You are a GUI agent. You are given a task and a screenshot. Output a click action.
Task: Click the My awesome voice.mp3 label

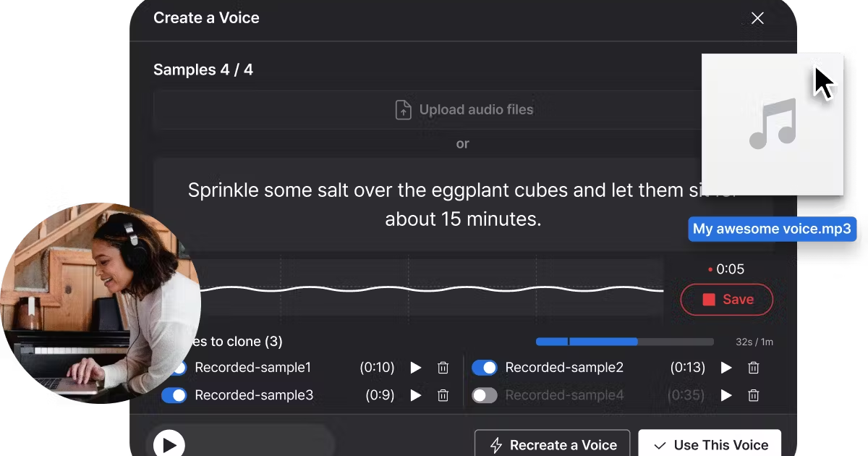[772, 229]
